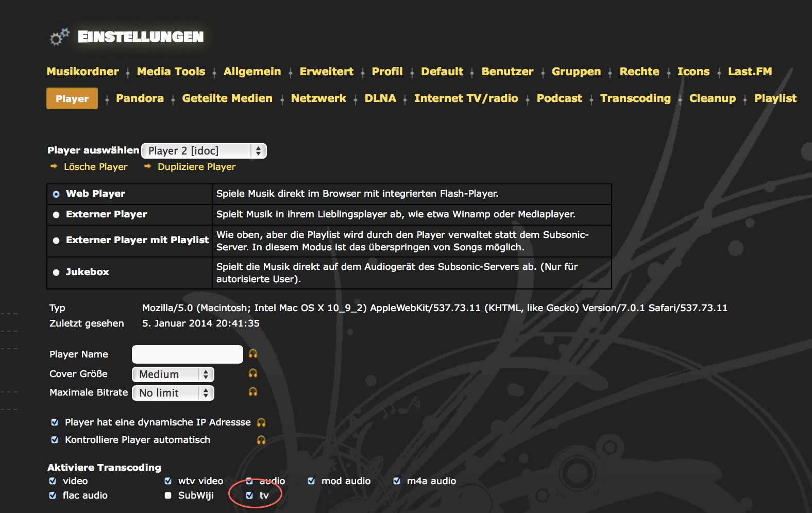Click the gear icon beside Einstellungen heading
The height and width of the screenshot is (513, 812).
[59, 37]
